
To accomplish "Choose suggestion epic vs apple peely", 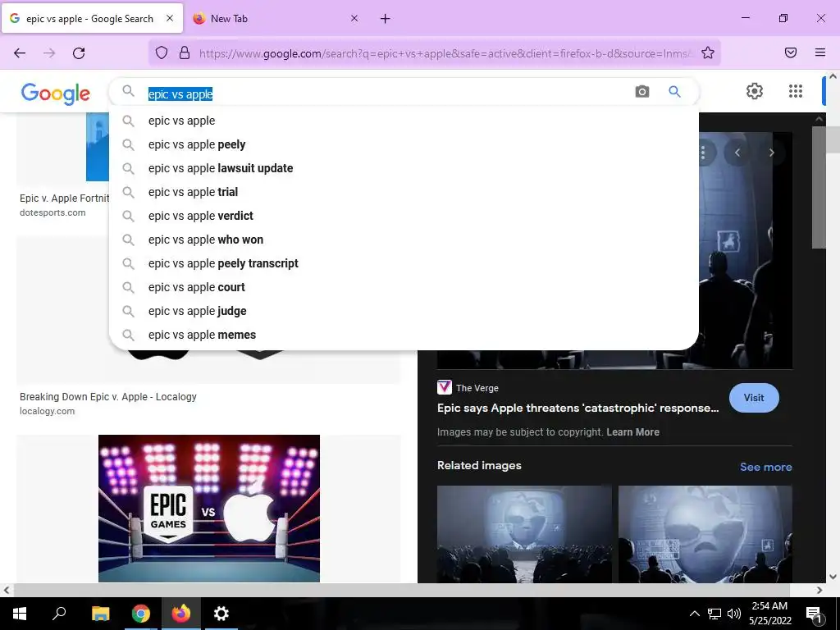I will pos(404,144).
